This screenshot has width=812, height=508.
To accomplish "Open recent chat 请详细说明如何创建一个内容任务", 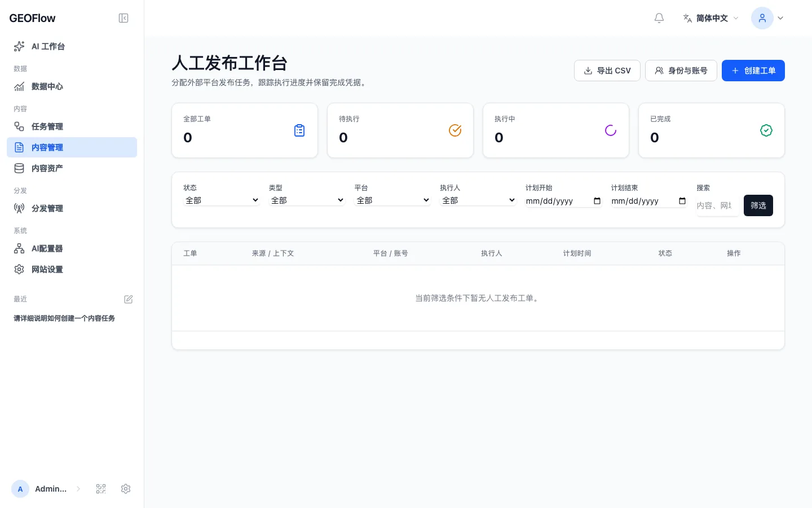I will click(x=64, y=318).
